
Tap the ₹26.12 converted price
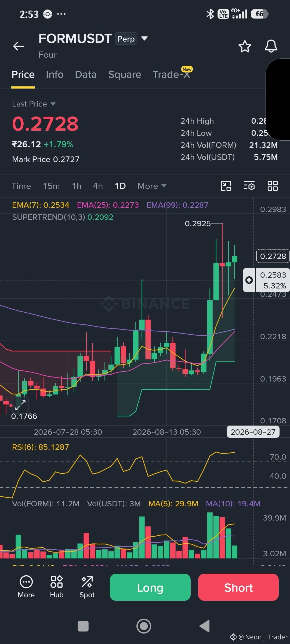pyautogui.click(x=26, y=144)
